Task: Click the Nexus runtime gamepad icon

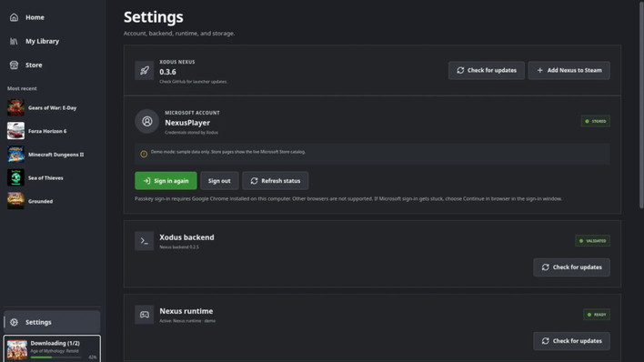Action: pyautogui.click(x=144, y=315)
